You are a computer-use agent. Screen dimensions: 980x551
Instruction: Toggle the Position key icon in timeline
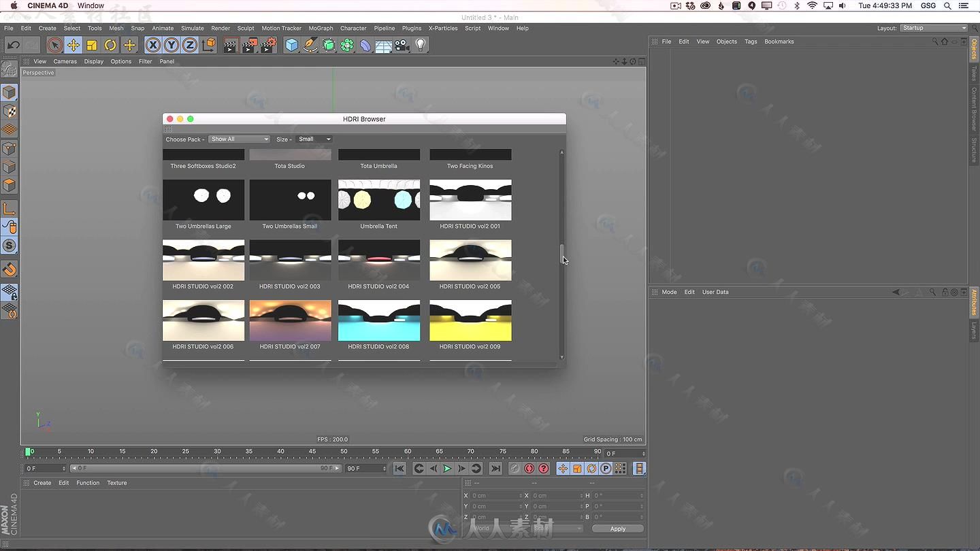coord(563,469)
